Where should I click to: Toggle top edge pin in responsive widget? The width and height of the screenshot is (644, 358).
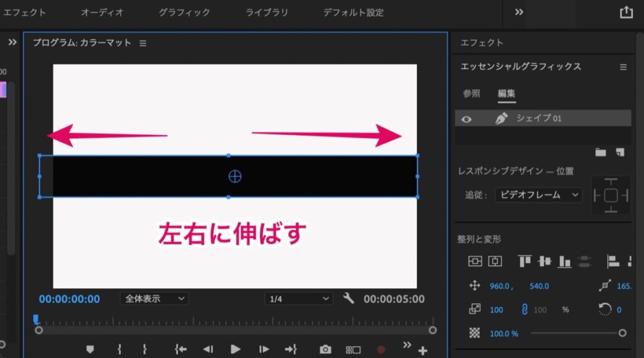click(611, 182)
